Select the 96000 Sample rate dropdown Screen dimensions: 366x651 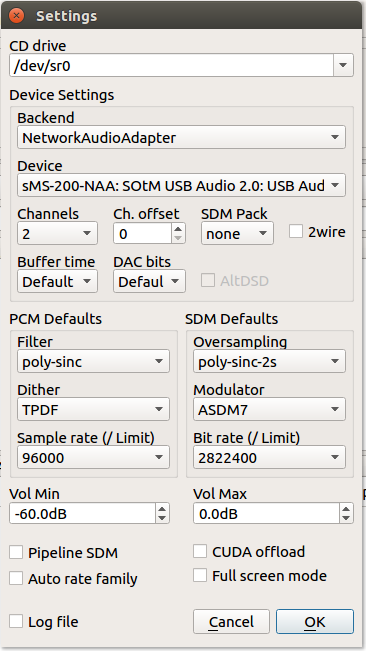[93, 458]
